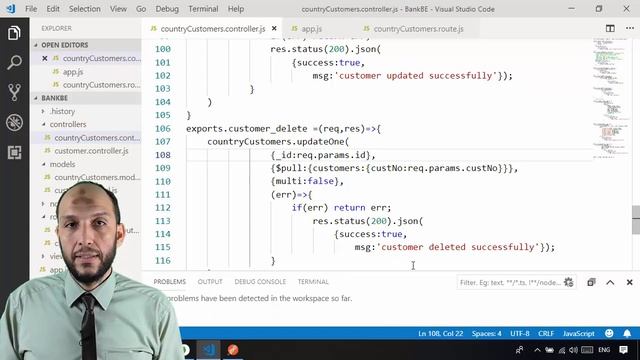Switch to the OUTPUT panel tab
The height and width of the screenshot is (360, 640).
210,282
